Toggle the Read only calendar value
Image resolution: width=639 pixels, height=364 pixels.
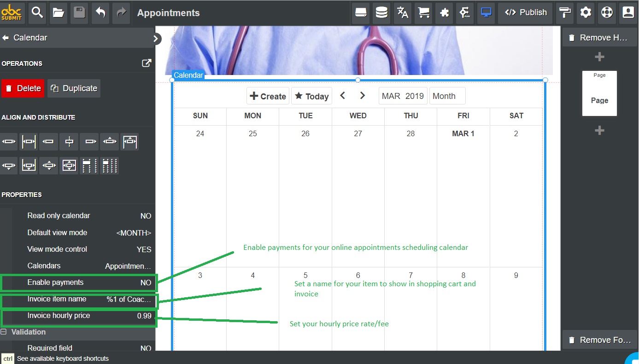pyautogui.click(x=146, y=216)
